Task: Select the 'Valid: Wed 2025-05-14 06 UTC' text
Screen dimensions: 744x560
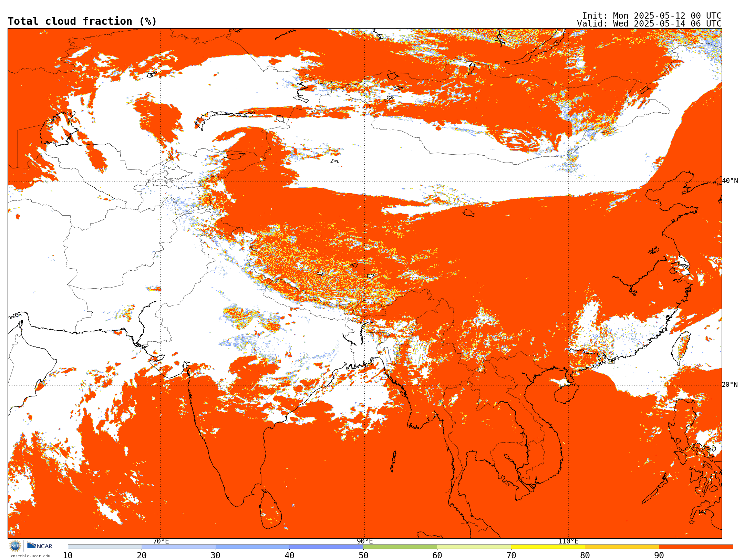Action: pos(649,24)
